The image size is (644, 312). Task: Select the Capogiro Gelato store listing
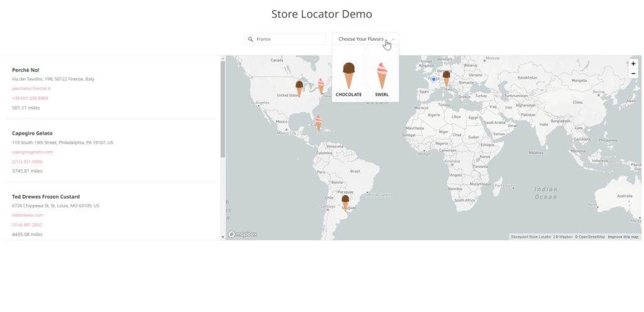click(x=32, y=133)
